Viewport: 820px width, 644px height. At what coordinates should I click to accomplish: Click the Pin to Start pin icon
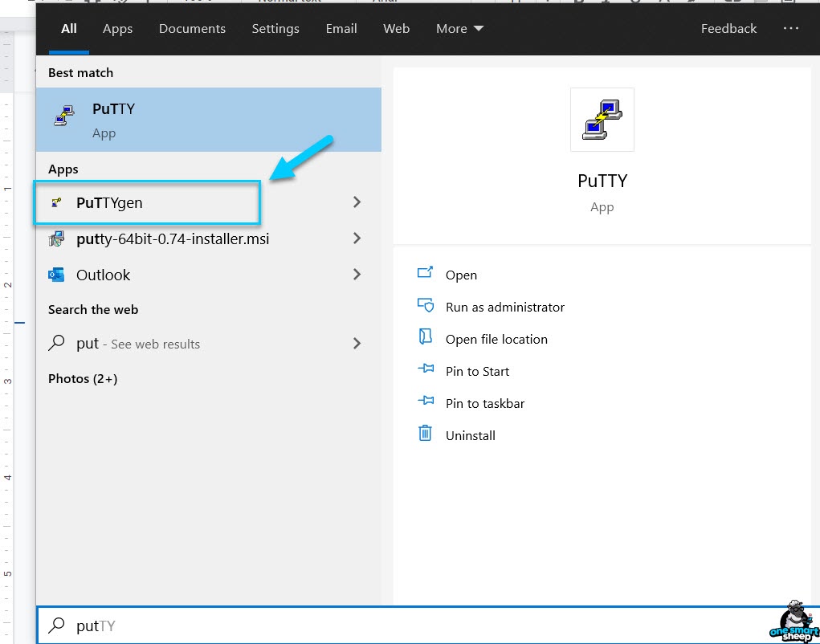pyautogui.click(x=426, y=369)
